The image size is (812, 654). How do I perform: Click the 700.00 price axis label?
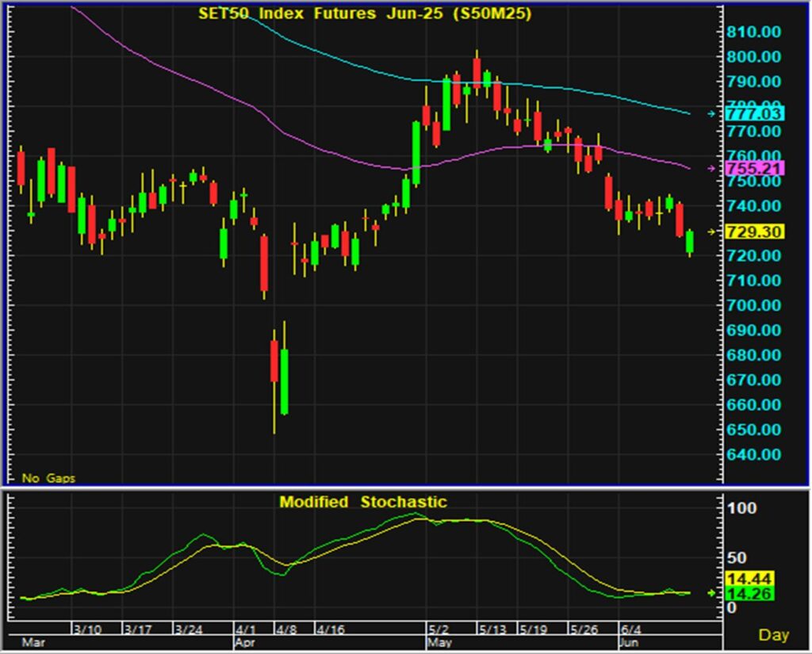coord(753,305)
